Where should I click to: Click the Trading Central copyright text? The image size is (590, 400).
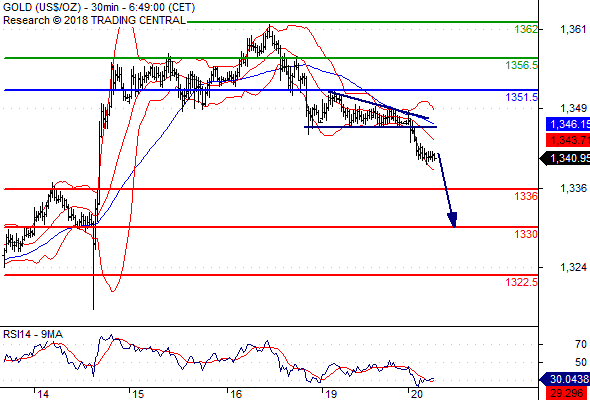[x=94, y=20]
